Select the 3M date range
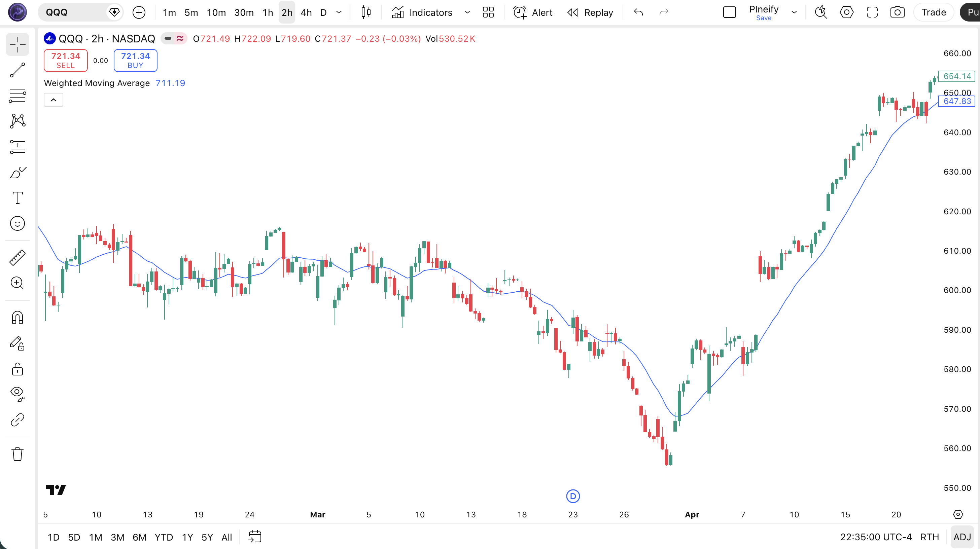The width and height of the screenshot is (980, 549). (117, 537)
